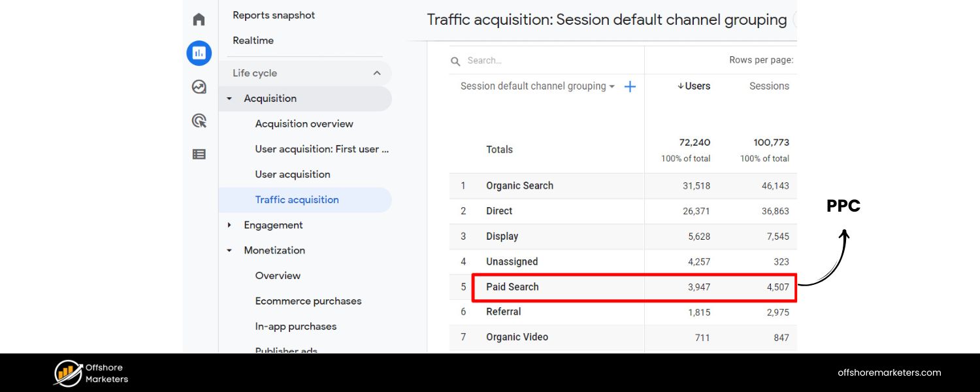Open the Explore section icon
Viewport: 980px width, 392px height.
tap(199, 86)
